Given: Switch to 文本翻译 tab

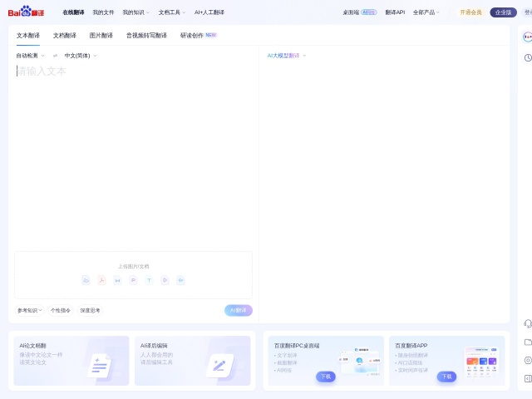Looking at the screenshot, I should [x=28, y=35].
